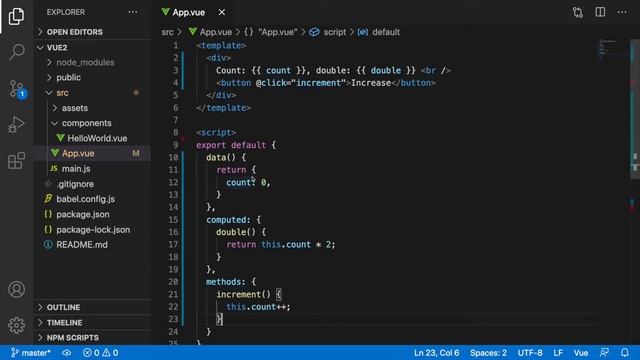Publish changes with the cloud icon

[66, 353]
